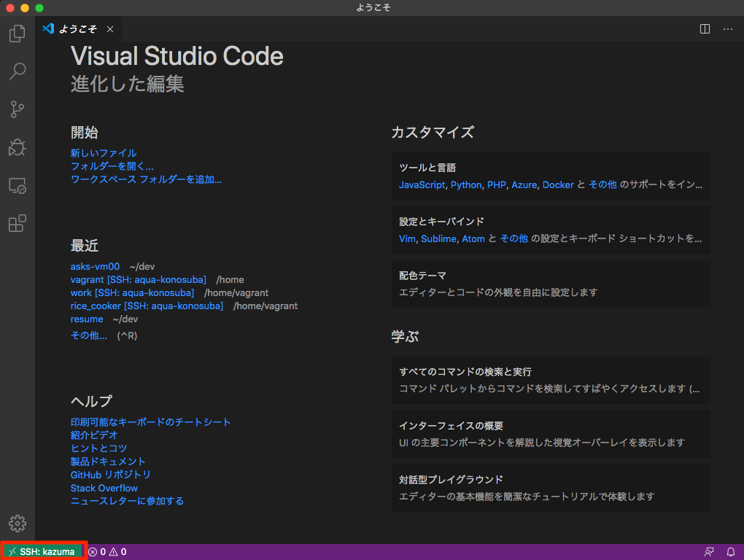Select the Source Control icon
Image resolution: width=744 pixels, height=560 pixels.
17,109
